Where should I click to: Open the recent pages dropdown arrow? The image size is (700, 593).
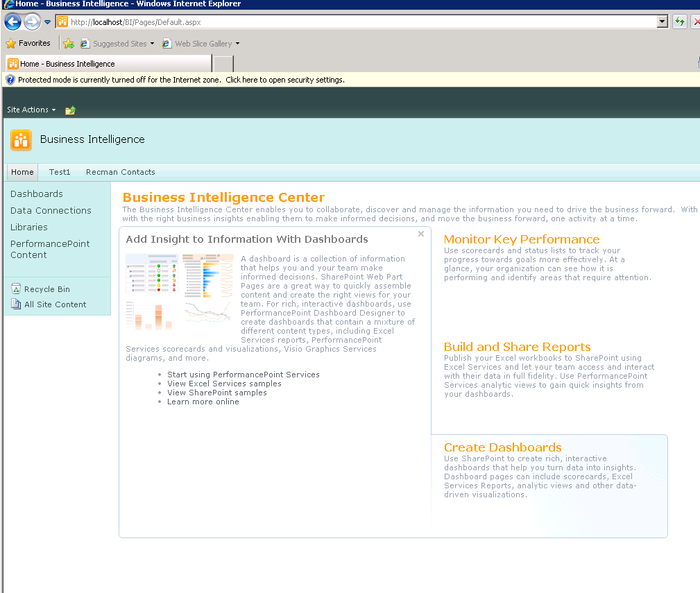point(47,22)
